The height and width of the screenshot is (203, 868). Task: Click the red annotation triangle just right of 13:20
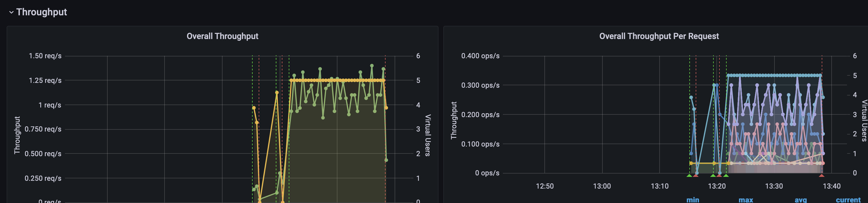(719, 175)
